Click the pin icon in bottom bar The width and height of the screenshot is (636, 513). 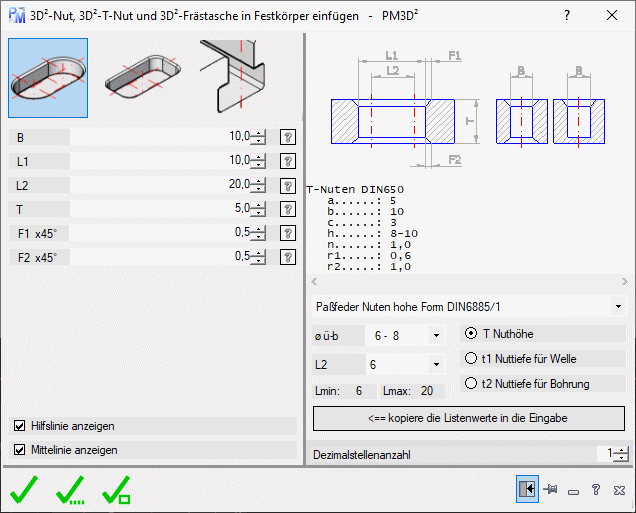pyautogui.click(x=550, y=490)
